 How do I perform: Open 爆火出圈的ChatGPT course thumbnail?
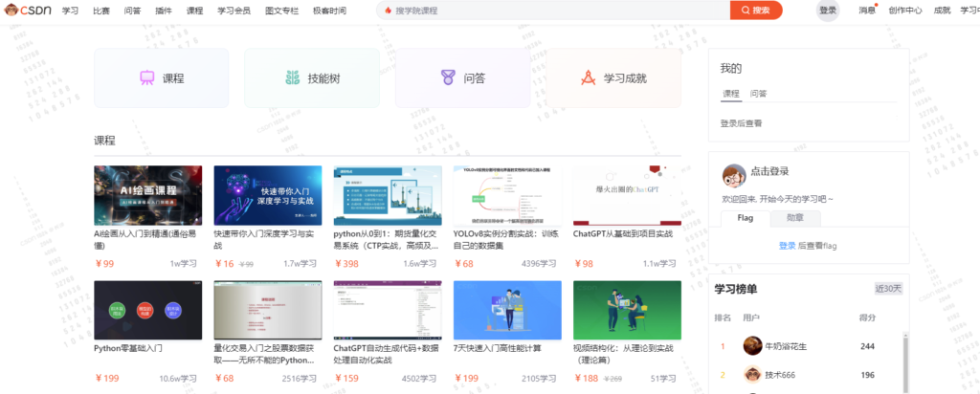[x=627, y=195]
